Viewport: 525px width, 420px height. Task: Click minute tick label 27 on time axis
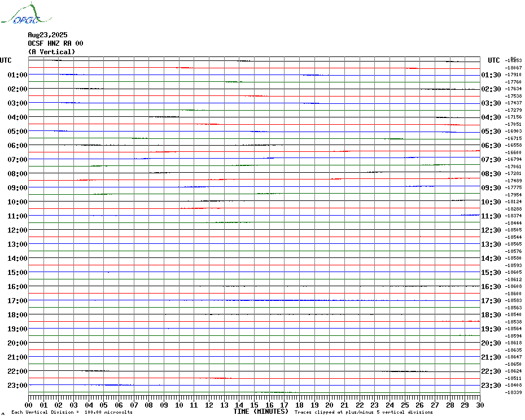pyautogui.click(x=435, y=405)
